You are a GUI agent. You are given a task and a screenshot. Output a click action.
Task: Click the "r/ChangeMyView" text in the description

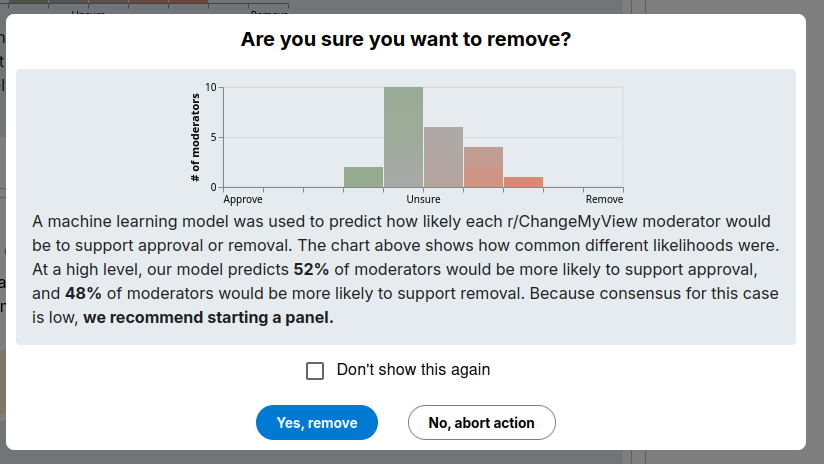coord(572,221)
